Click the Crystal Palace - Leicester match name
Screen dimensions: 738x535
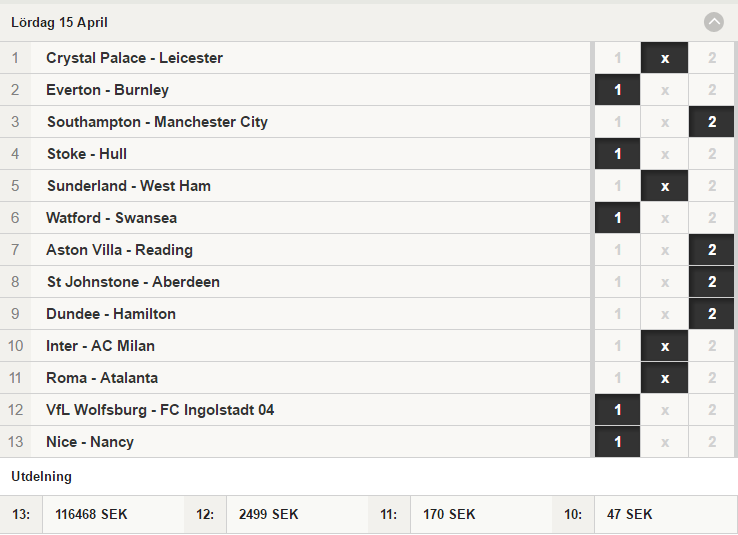(134, 58)
